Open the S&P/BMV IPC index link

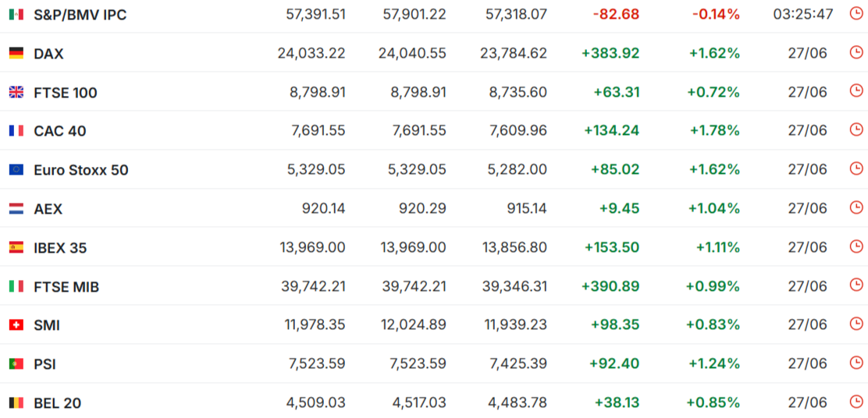coord(80,15)
